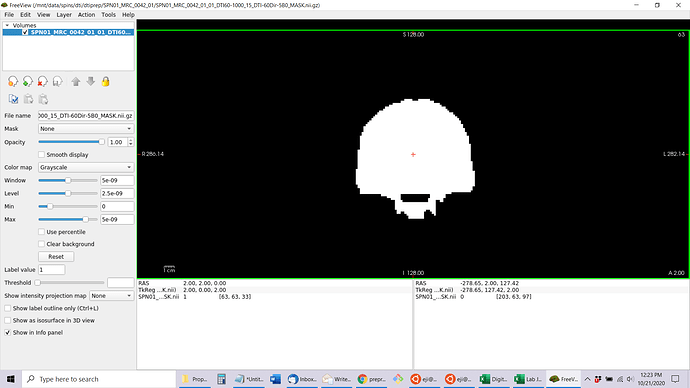Open the *Untit... Notepad taskbar item
The height and width of the screenshot is (388, 690).
[249, 379]
